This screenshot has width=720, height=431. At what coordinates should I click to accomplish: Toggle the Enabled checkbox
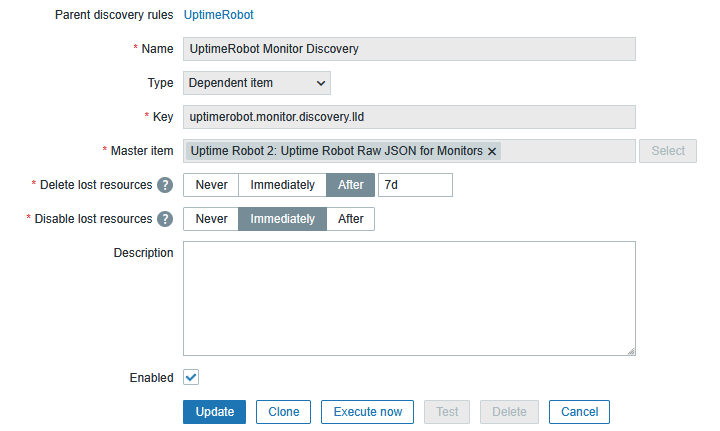pyautogui.click(x=191, y=378)
